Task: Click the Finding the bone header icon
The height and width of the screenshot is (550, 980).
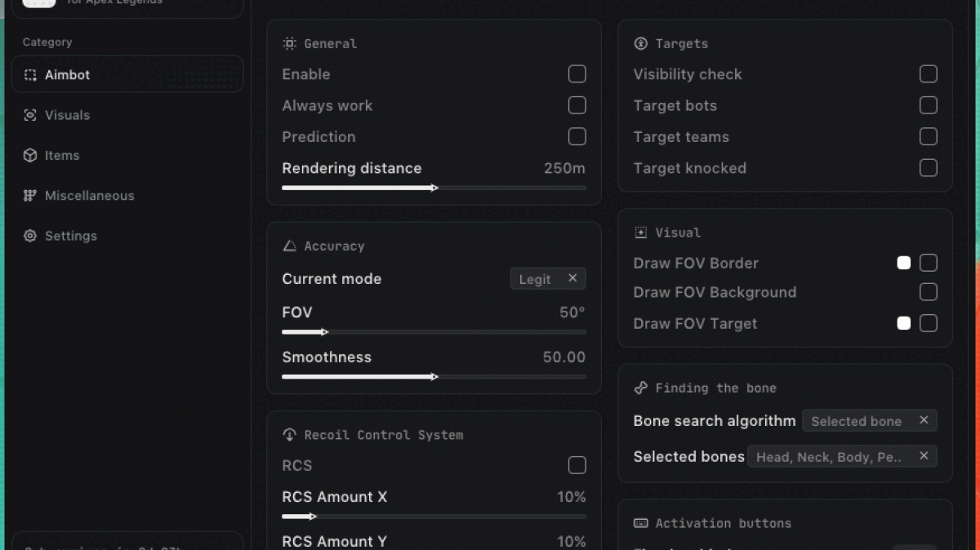Action: click(640, 388)
